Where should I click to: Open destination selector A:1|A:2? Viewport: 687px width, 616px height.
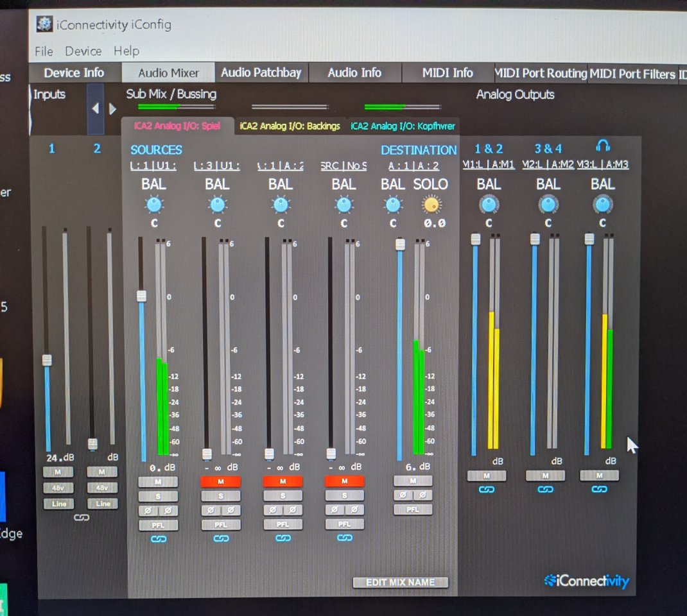[413, 166]
